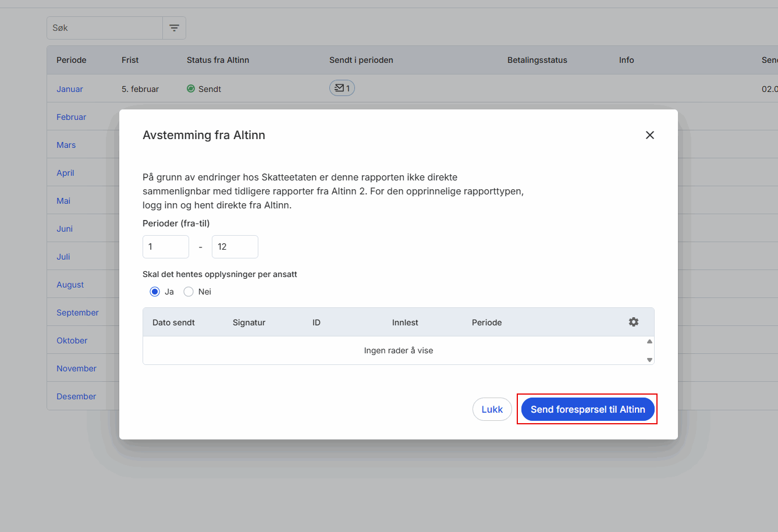The width and height of the screenshot is (778, 532).
Task: Open table settings gear in dialog
Action: coord(634,322)
